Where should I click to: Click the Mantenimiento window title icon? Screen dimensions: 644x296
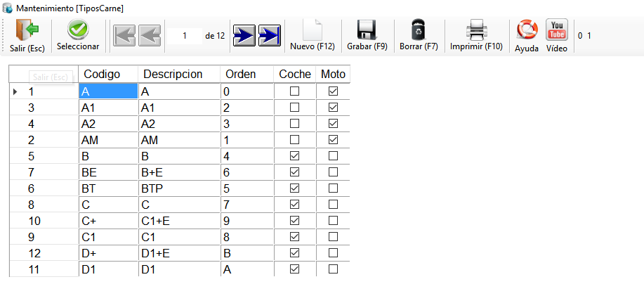7,8
